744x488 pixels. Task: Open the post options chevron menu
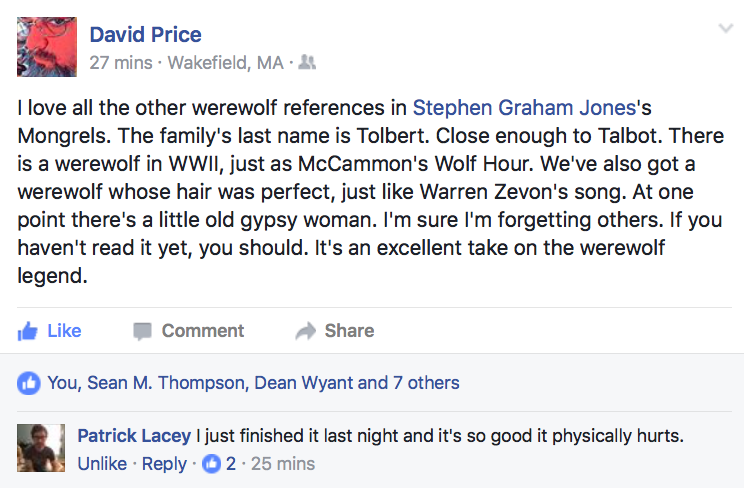(726, 29)
